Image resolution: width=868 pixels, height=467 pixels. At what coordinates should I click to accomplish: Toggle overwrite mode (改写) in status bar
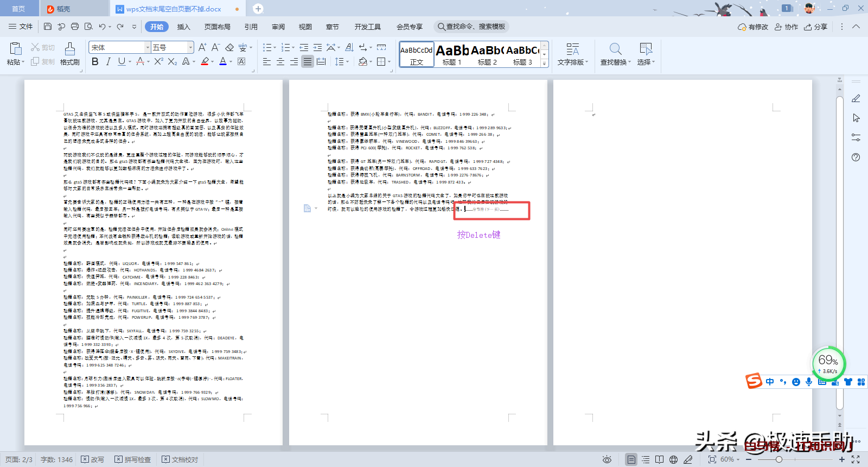click(93, 459)
